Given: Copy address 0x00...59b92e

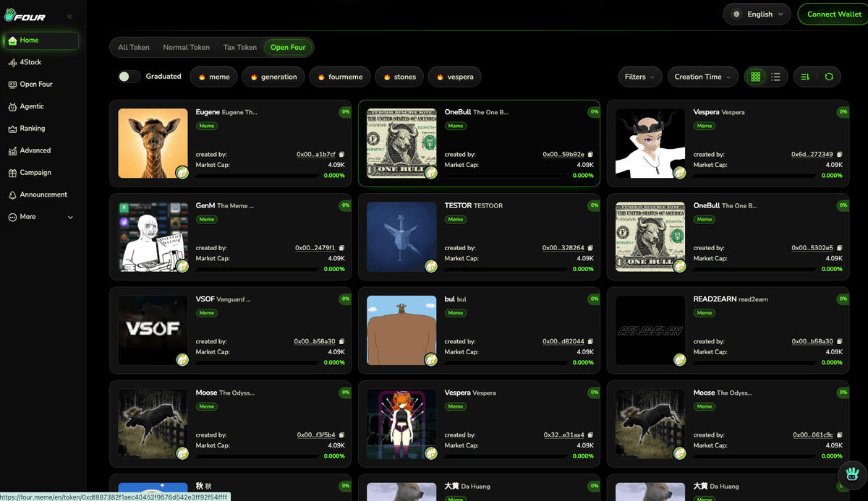Looking at the screenshot, I should [x=591, y=155].
